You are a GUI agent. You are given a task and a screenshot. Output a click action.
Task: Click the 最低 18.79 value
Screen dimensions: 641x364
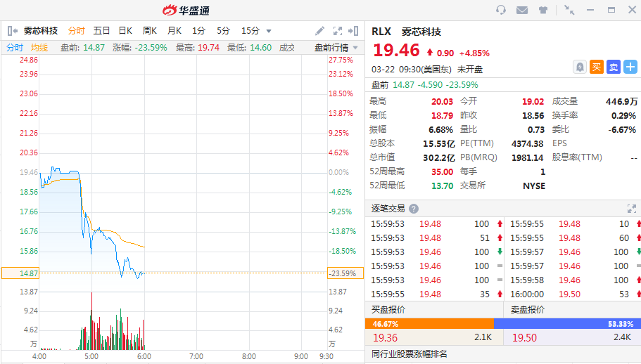click(x=442, y=115)
